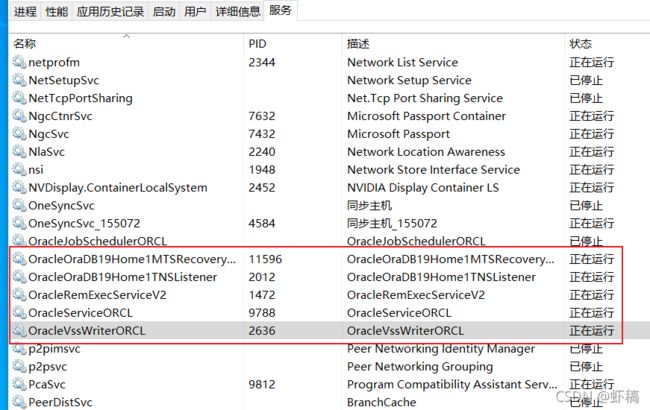
Task: Click the OracleVssWriterORCL service icon
Action: (x=19, y=330)
